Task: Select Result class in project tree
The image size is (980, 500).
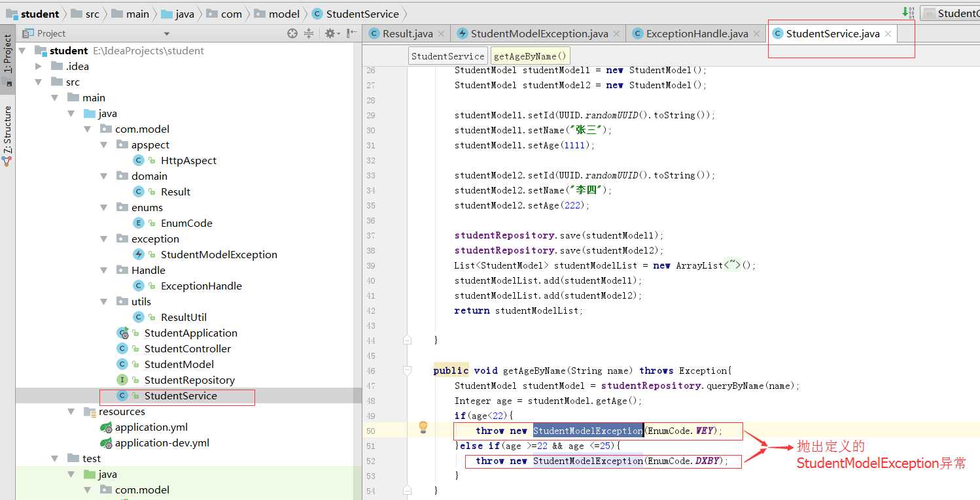Action: pyautogui.click(x=175, y=192)
